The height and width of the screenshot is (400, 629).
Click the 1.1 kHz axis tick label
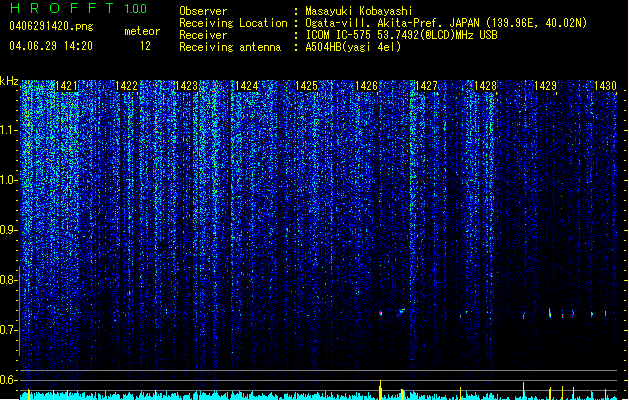click(x=9, y=130)
